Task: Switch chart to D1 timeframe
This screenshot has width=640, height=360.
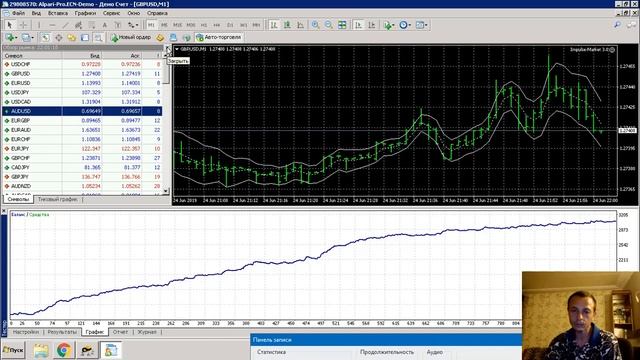Action: pyautogui.click(x=230, y=25)
